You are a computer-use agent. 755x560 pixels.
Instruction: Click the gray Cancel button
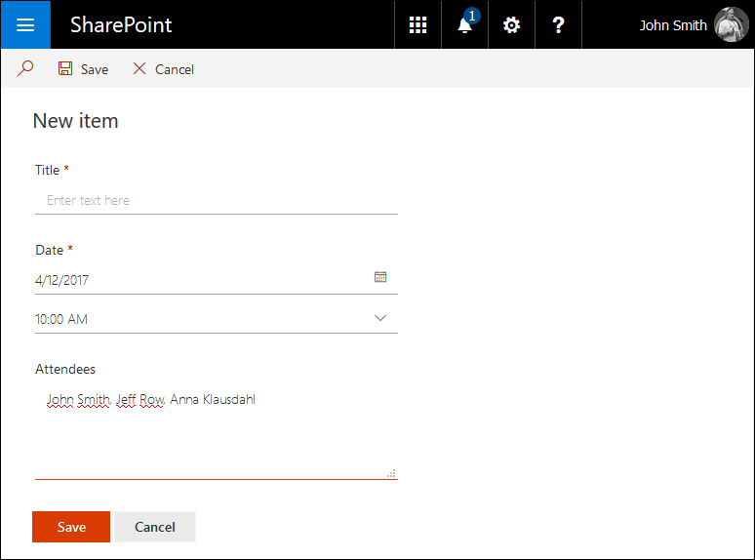pos(155,527)
